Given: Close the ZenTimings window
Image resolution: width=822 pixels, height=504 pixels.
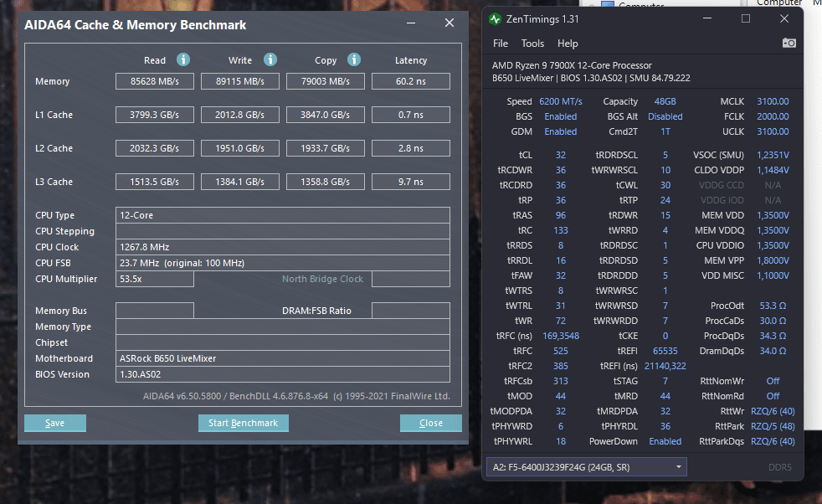Looking at the screenshot, I should (x=784, y=19).
